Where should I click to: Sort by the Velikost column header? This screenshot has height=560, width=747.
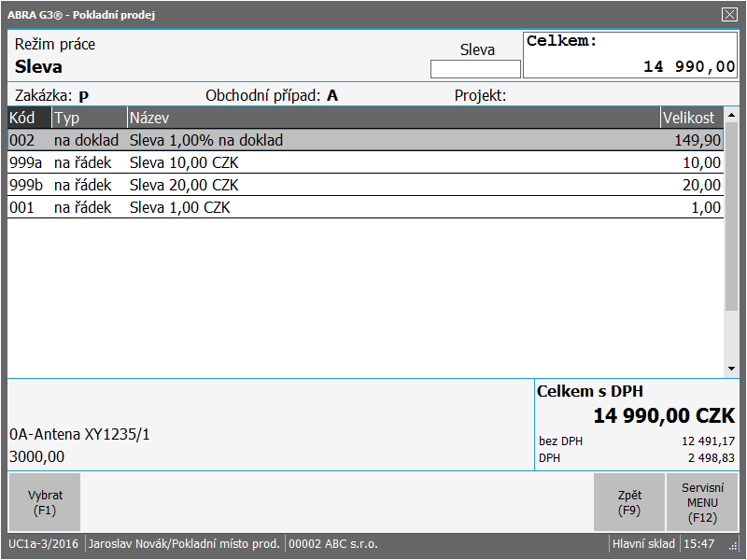(x=690, y=118)
